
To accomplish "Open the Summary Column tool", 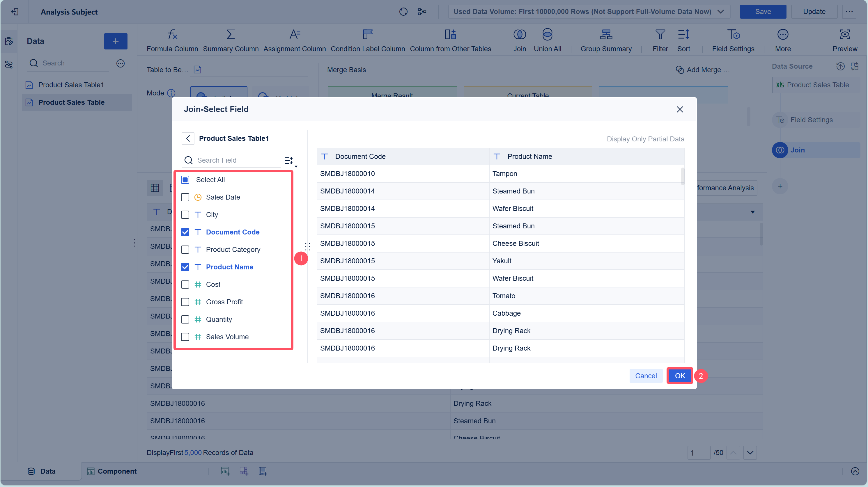I will [x=231, y=35].
